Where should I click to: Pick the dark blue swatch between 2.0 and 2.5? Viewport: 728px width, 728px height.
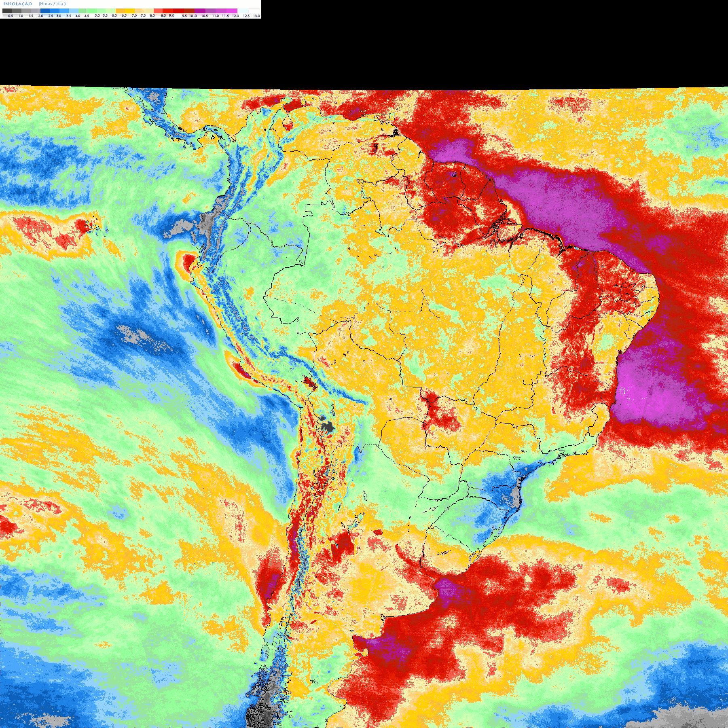pyautogui.click(x=45, y=11)
